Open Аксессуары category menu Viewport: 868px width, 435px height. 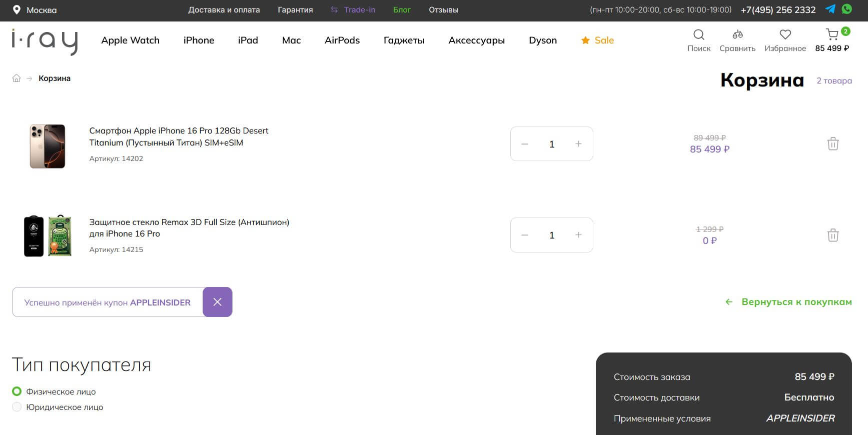(x=477, y=40)
